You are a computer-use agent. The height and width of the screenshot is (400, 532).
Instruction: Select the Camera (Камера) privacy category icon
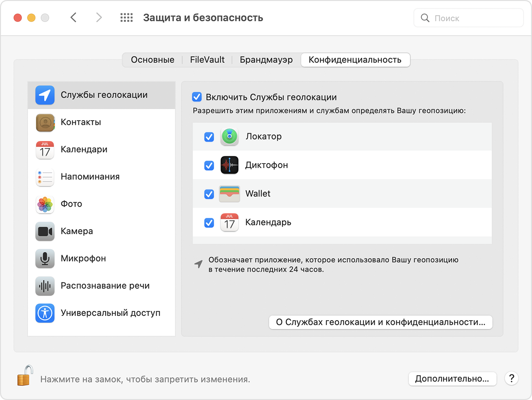(x=45, y=231)
